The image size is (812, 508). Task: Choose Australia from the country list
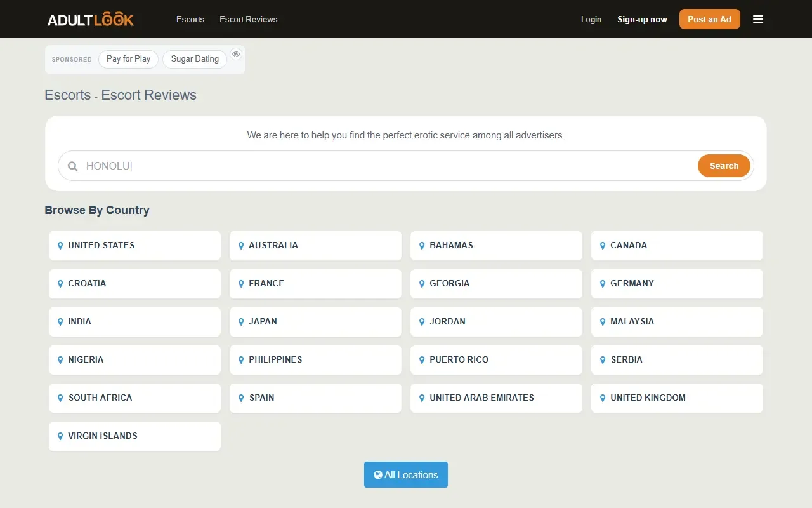315,246
